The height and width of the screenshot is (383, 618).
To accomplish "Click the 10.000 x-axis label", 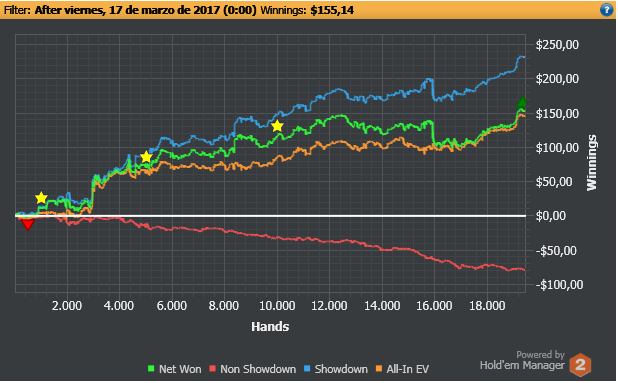I will [x=277, y=306].
